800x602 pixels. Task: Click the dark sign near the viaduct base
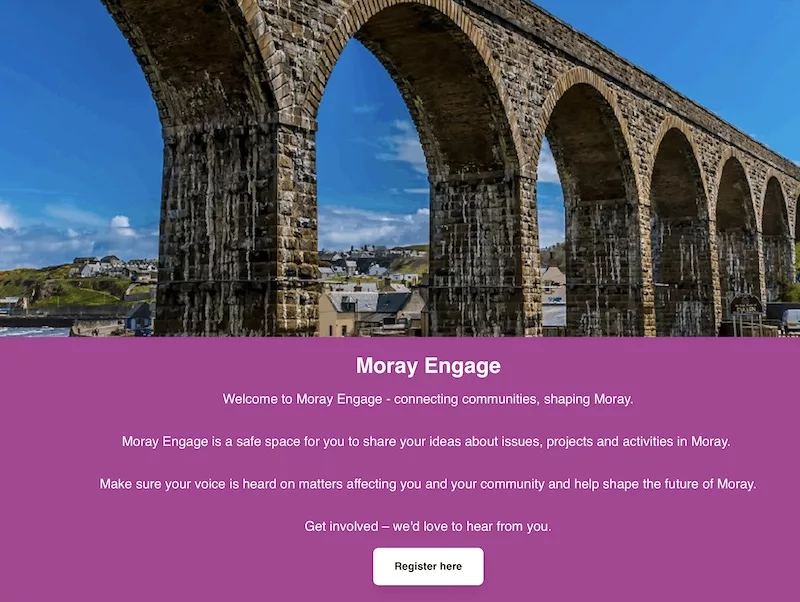click(746, 305)
